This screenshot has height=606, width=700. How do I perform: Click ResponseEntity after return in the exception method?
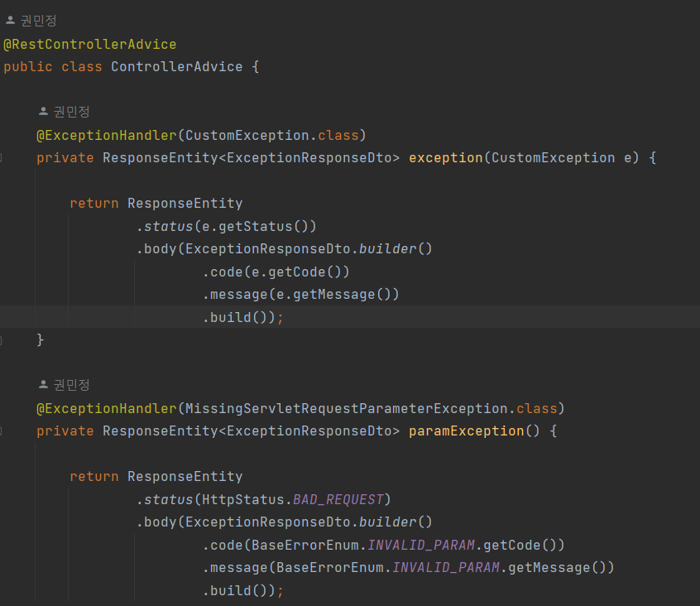pos(185,204)
